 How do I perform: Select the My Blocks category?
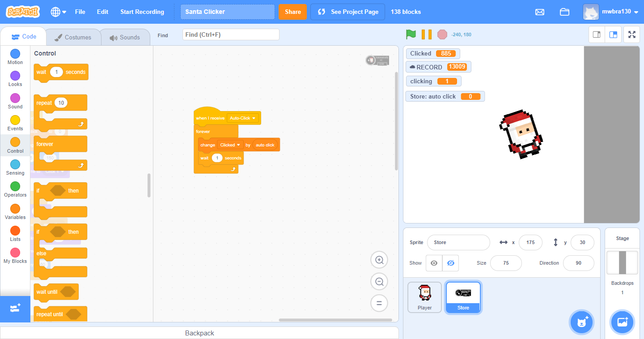click(15, 256)
